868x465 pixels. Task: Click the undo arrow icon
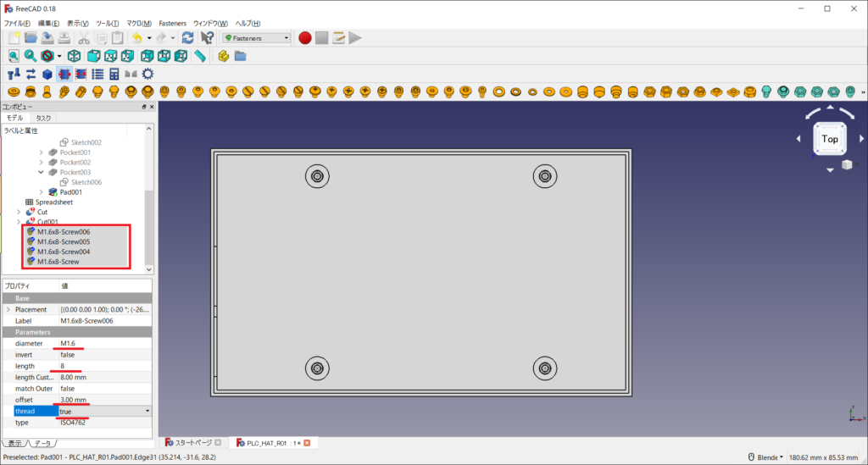[x=136, y=38]
